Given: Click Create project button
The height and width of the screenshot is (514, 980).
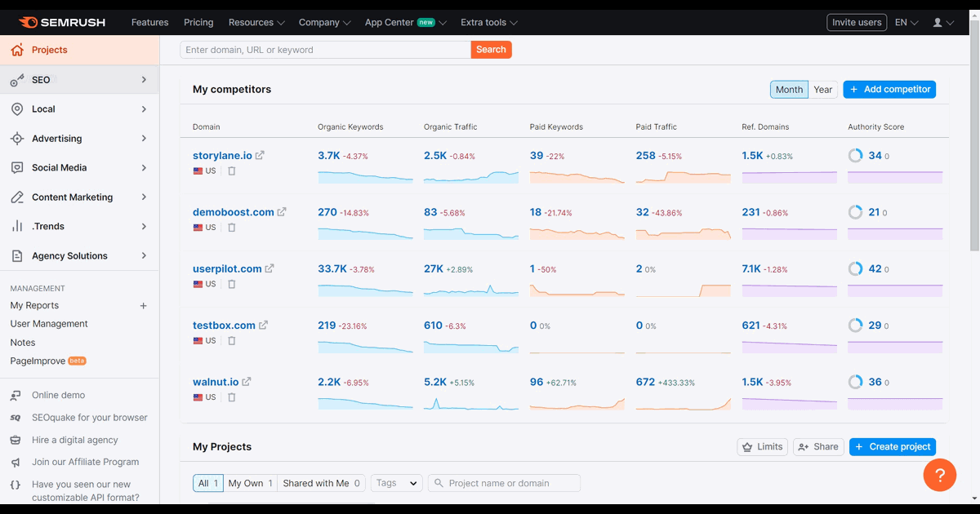Looking at the screenshot, I should tap(893, 446).
